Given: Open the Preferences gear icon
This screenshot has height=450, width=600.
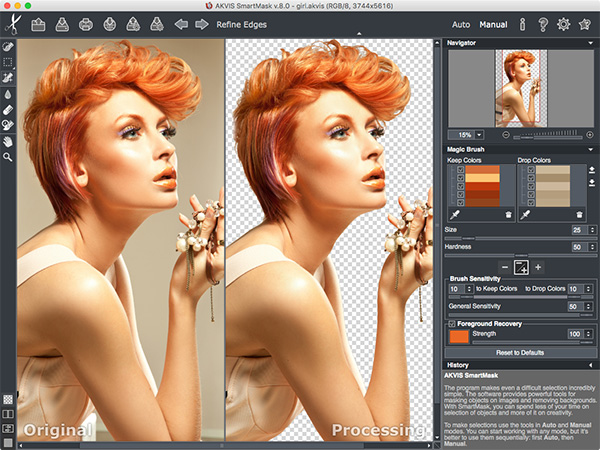Looking at the screenshot, I should pyautogui.click(x=564, y=22).
